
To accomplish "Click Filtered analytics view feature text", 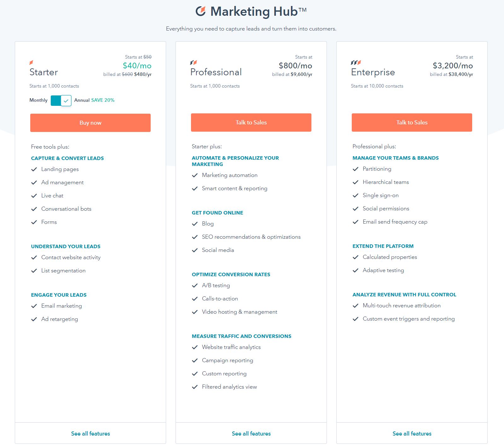I will coord(229,387).
